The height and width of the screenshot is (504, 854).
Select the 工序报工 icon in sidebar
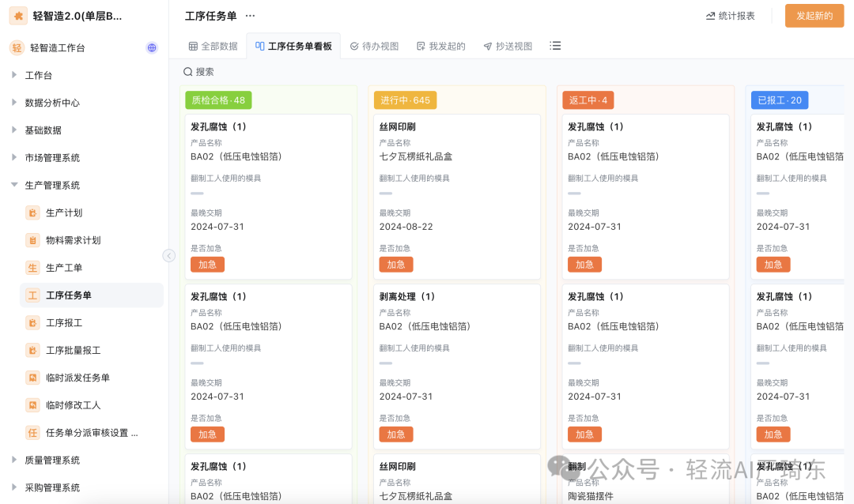click(x=32, y=322)
